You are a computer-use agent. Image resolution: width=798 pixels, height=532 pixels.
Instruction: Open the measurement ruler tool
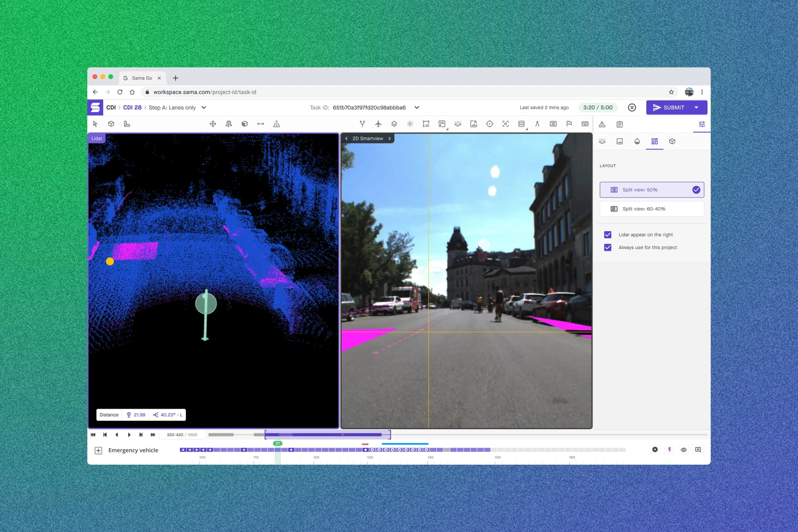pos(127,124)
